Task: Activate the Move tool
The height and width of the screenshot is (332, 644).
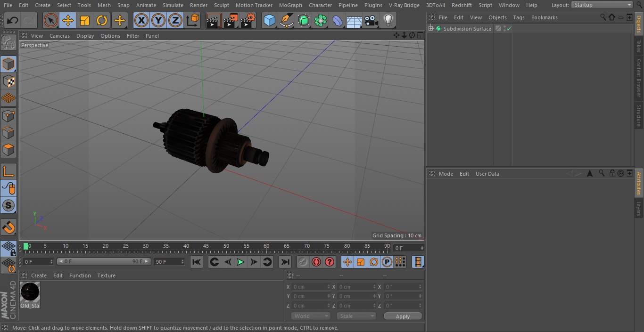Action: coord(68,20)
